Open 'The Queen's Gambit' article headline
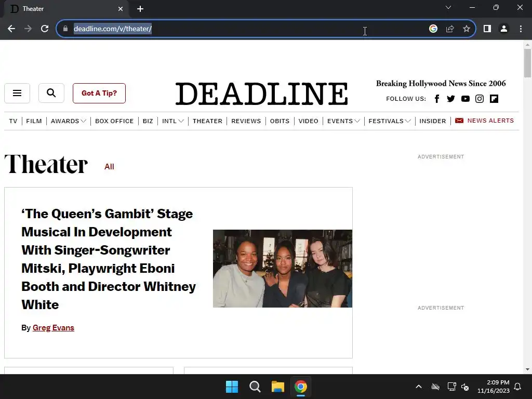This screenshot has width=532, height=399. [109, 259]
